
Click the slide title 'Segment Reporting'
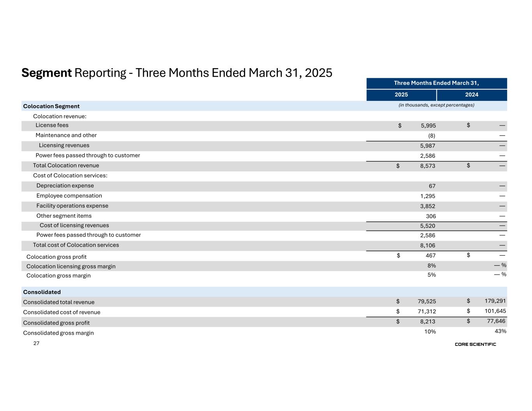coord(177,73)
